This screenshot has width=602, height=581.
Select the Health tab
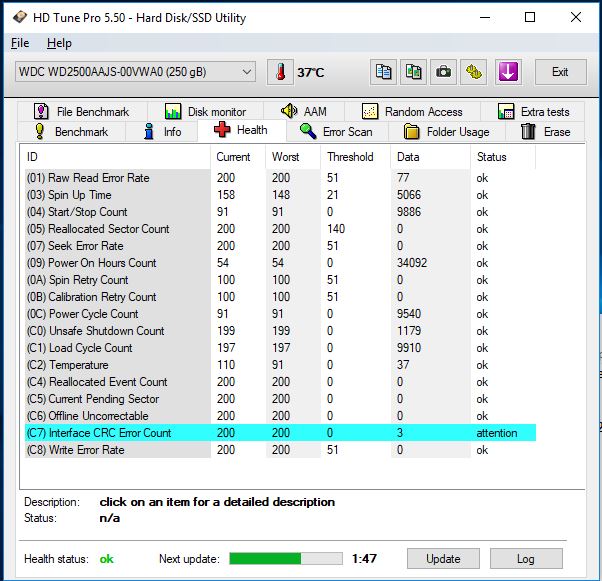tap(241, 130)
